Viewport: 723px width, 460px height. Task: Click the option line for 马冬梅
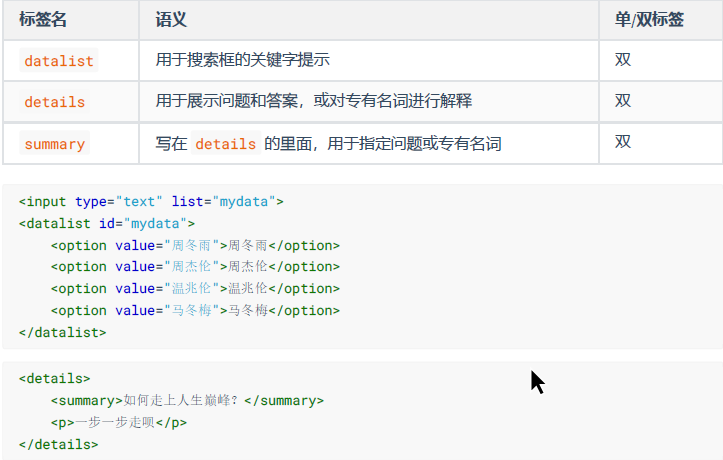click(x=195, y=310)
